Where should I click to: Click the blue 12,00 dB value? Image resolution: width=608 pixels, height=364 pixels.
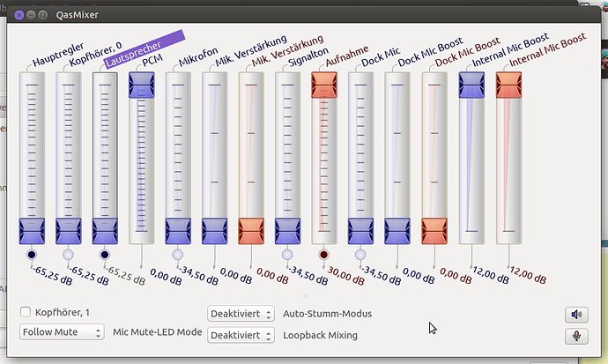491,275
